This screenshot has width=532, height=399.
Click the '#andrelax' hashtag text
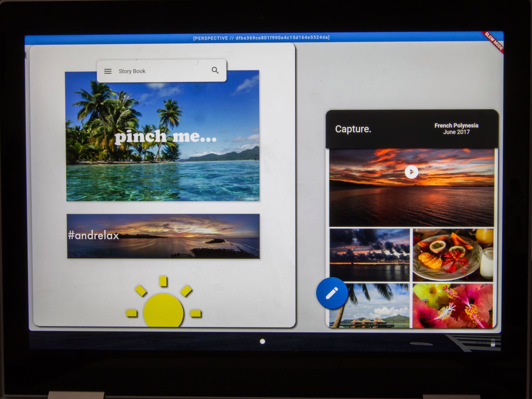point(93,235)
